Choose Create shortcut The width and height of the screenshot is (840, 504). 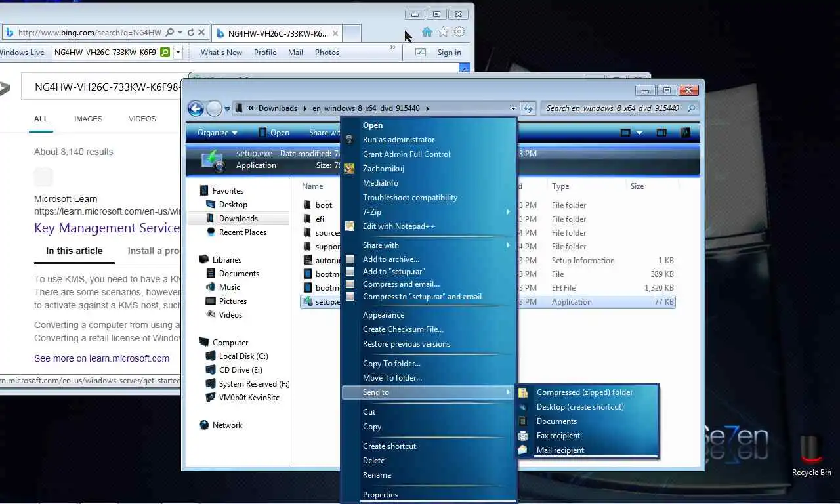(x=389, y=446)
